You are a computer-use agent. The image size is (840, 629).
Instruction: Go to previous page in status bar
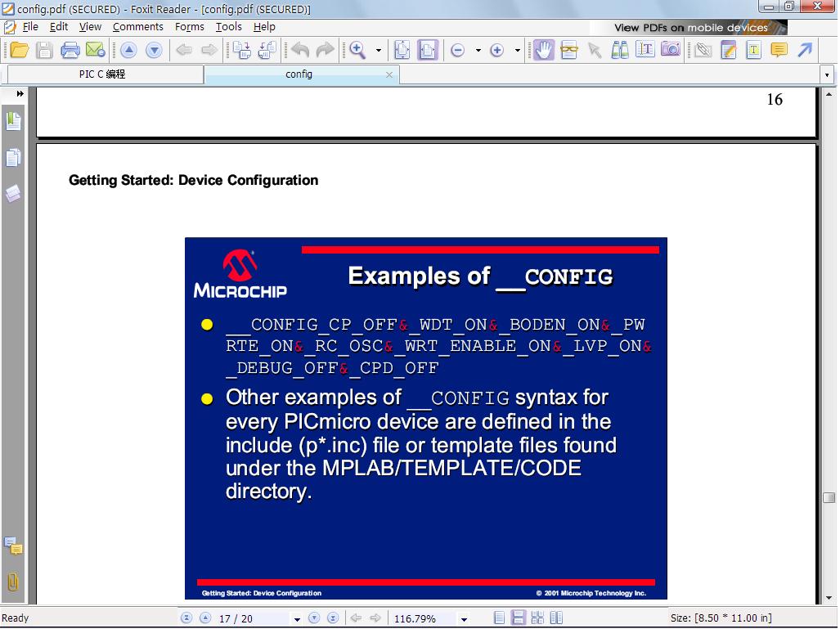(x=205, y=618)
